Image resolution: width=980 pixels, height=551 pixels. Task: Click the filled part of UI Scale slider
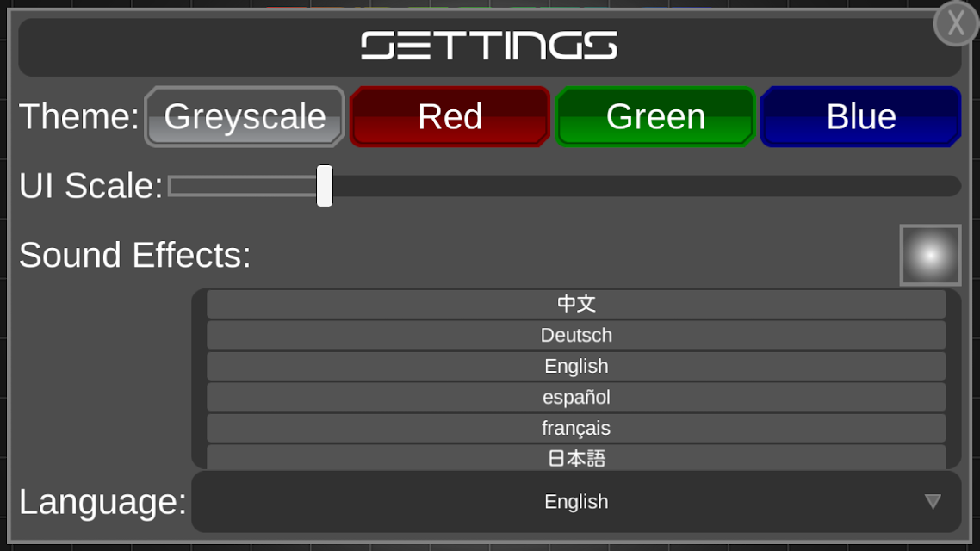243,186
